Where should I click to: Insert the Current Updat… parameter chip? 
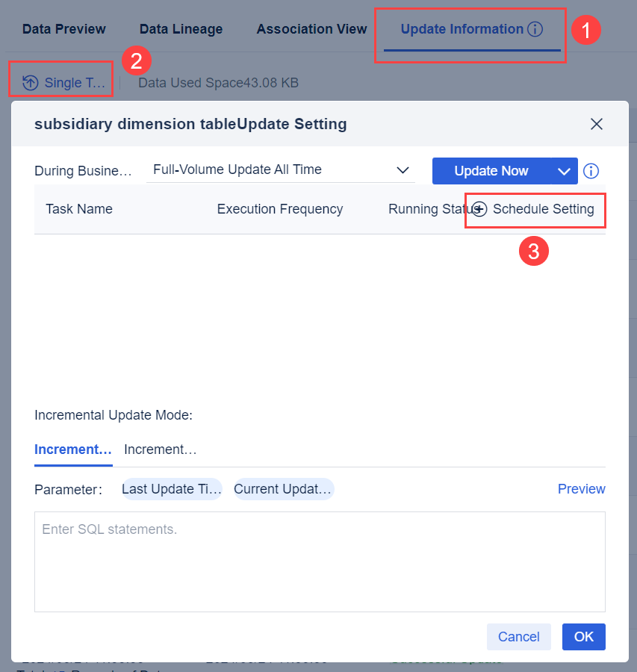[283, 489]
